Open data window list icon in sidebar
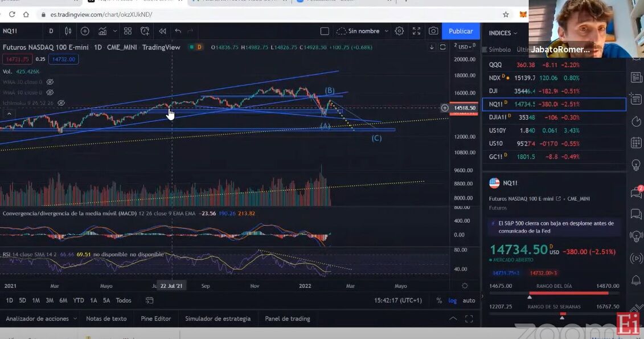Image resolution: width=644 pixels, height=339 pixels. click(636, 99)
